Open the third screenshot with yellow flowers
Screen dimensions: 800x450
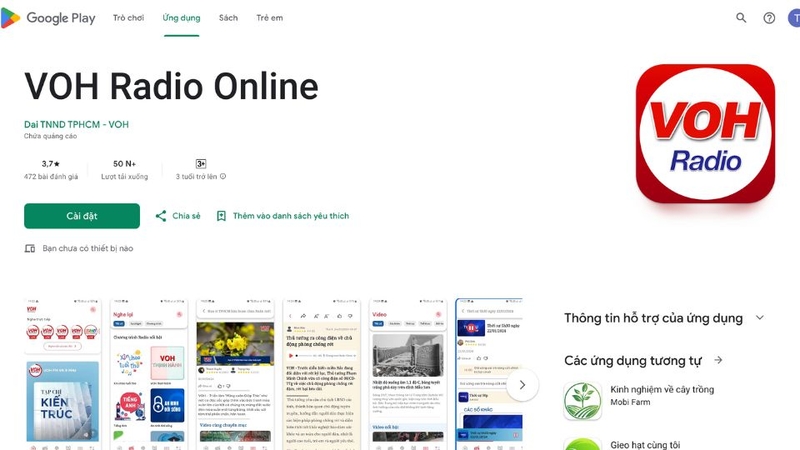coord(235,374)
